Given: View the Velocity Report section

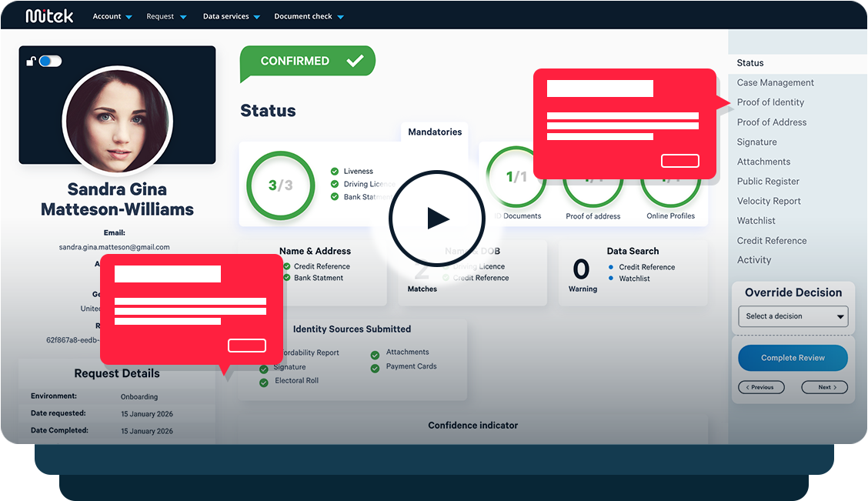Looking at the screenshot, I should tap(769, 201).
